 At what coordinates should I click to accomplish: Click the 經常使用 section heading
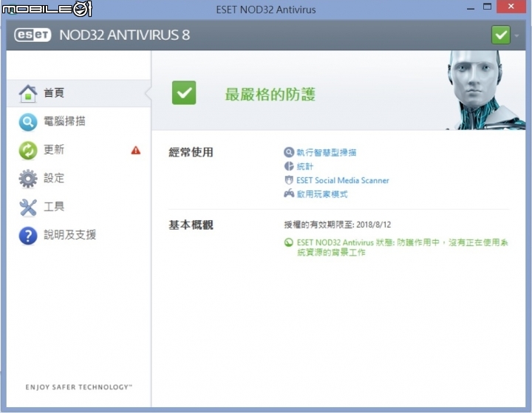tap(191, 152)
